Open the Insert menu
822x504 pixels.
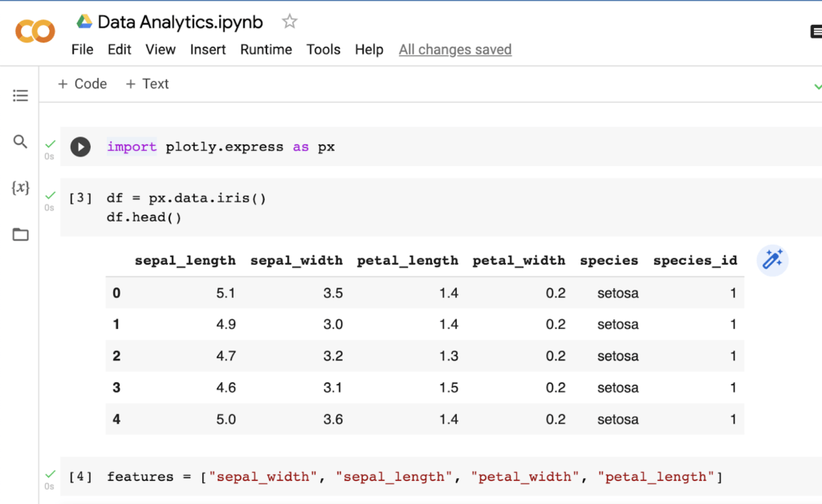[208, 49]
